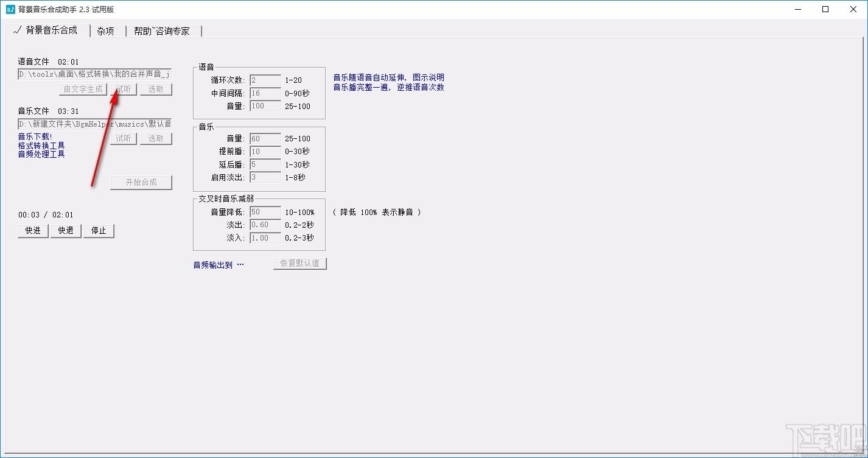Image resolution: width=868 pixels, height=458 pixels.
Task: Click the 音乐文件 path field
Action: point(94,124)
